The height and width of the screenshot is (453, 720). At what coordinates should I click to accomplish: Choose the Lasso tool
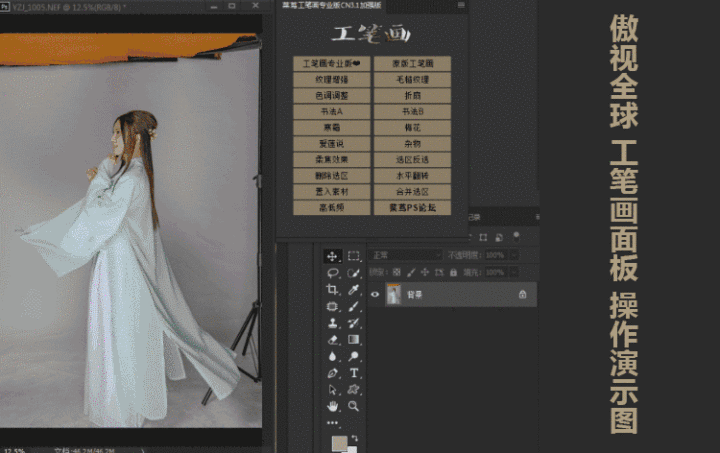(x=333, y=273)
